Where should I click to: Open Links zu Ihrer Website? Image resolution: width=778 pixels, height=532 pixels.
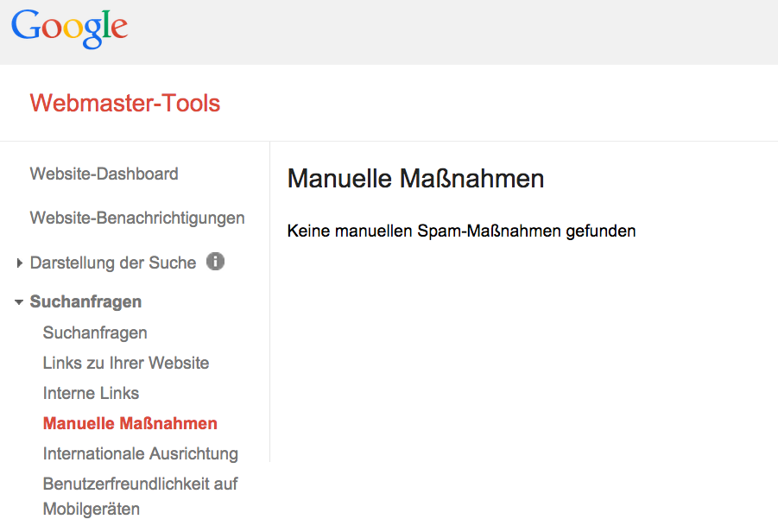tap(126, 363)
